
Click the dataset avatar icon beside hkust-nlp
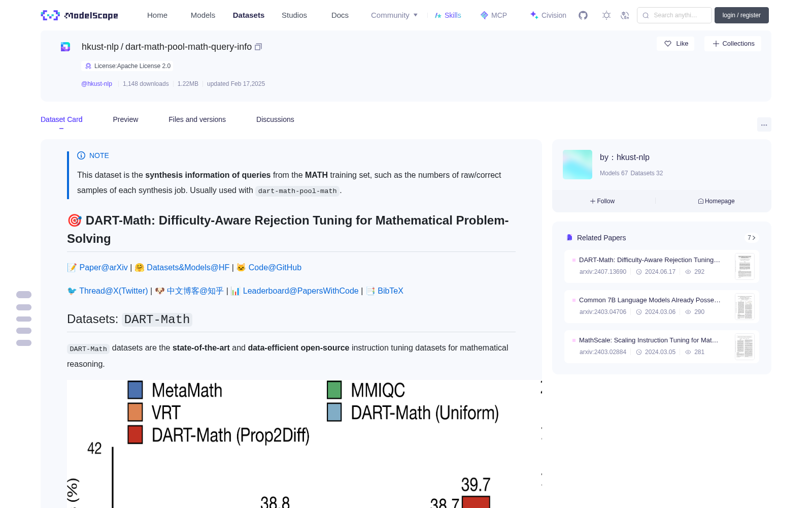point(65,47)
